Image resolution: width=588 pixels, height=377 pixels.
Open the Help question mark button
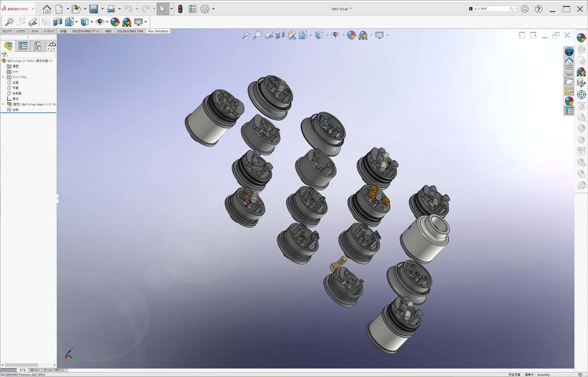point(539,9)
